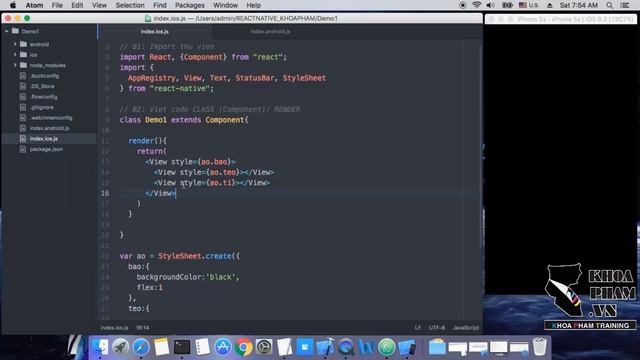
Task: Open the File menu
Action: click(57, 5)
